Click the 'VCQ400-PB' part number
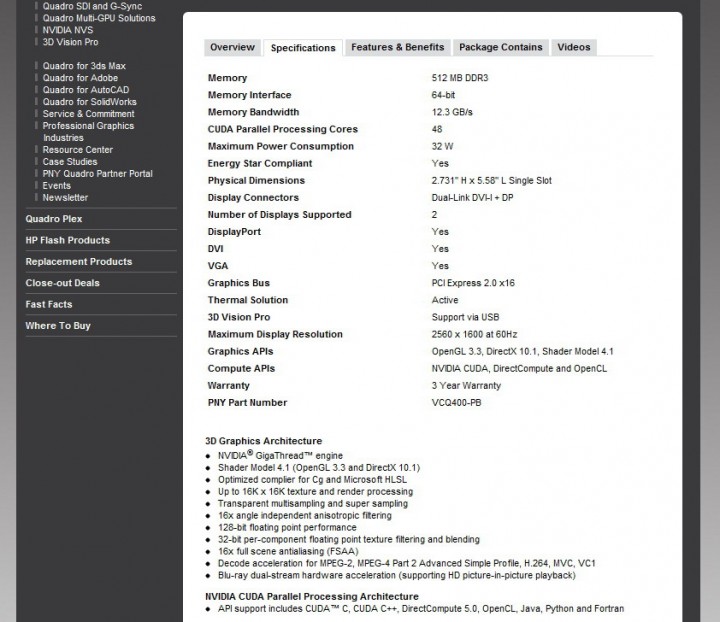The image size is (720, 622). (x=456, y=403)
